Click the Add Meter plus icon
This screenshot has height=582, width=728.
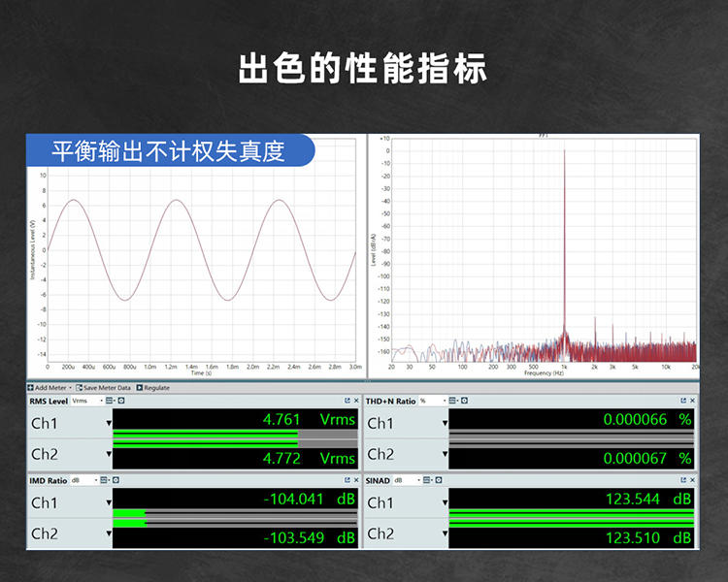coord(31,388)
